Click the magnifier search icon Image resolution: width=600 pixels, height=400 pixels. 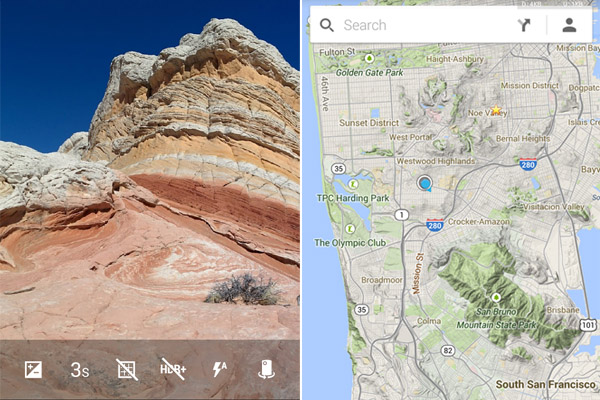[x=327, y=25]
